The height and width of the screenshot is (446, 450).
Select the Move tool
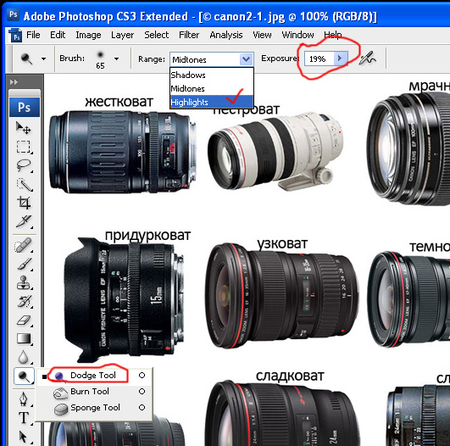tap(24, 128)
